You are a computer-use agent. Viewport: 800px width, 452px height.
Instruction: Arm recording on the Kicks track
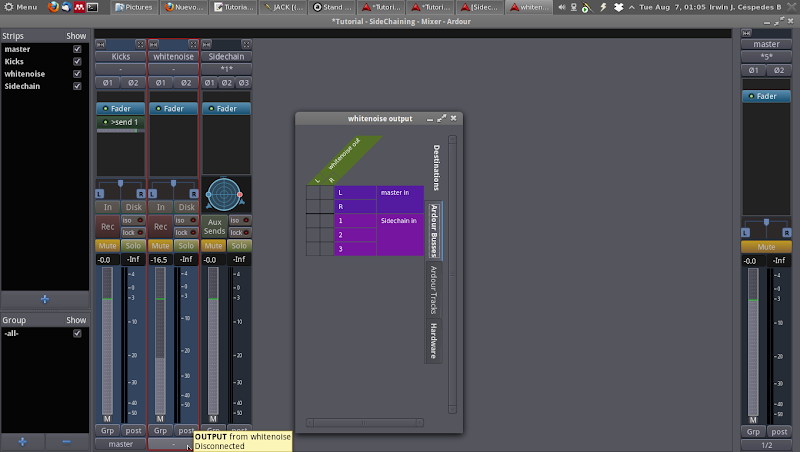[x=108, y=227]
